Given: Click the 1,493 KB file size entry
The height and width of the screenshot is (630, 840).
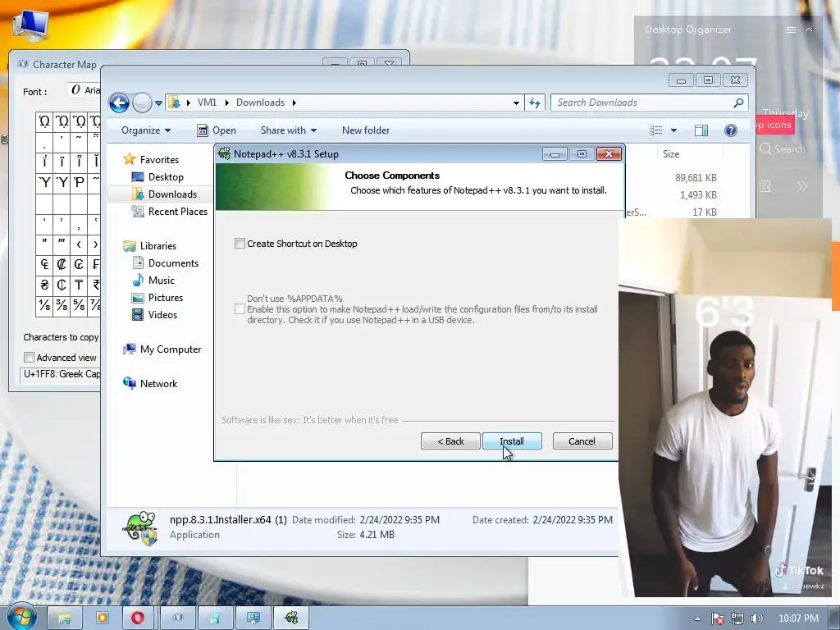Looking at the screenshot, I should pyautogui.click(x=698, y=195).
